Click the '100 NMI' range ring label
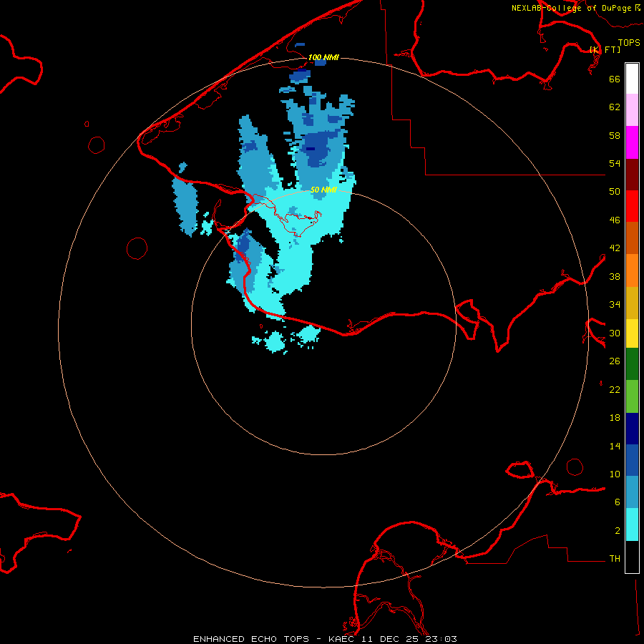The height and width of the screenshot is (644, 644). (x=323, y=57)
